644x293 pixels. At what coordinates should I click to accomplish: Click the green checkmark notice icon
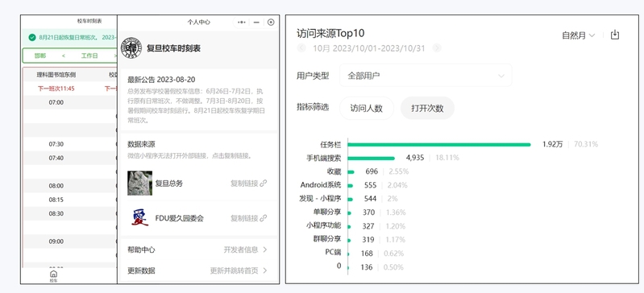point(32,37)
